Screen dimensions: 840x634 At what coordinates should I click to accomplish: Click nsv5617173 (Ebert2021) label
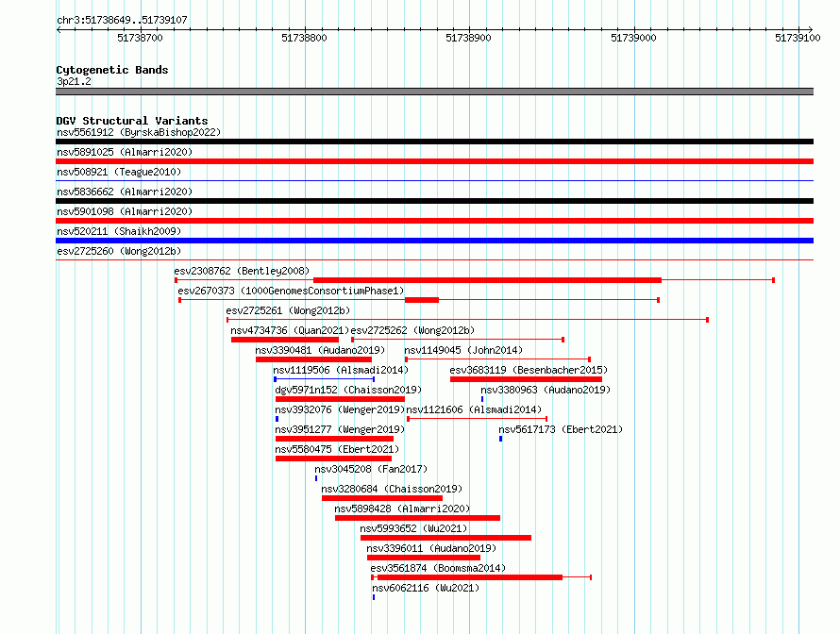(561, 429)
